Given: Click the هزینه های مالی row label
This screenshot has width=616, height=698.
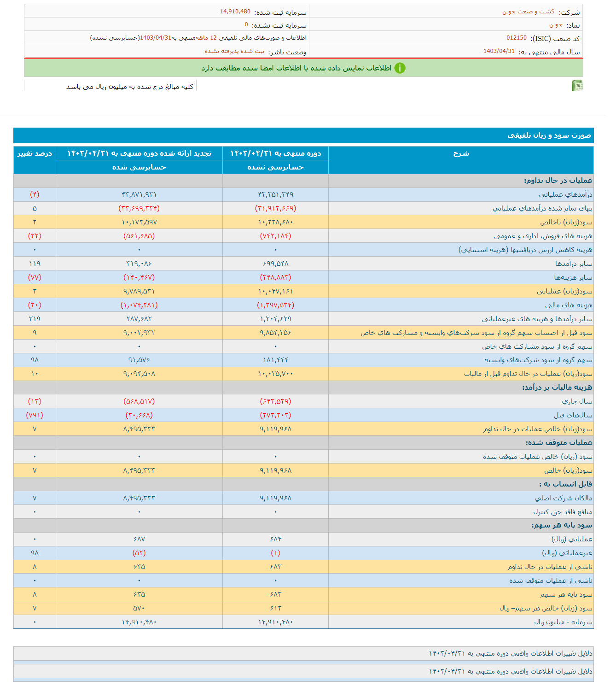Looking at the screenshot, I should [x=569, y=305].
